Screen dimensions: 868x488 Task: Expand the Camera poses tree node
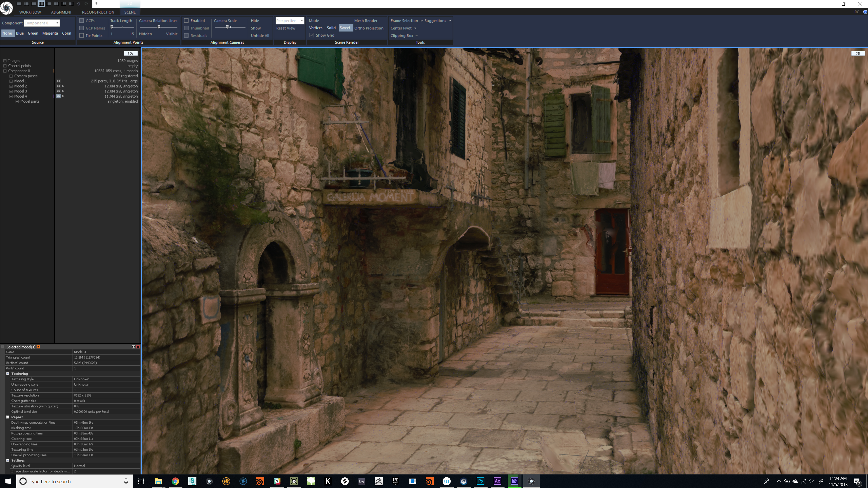pos(11,76)
